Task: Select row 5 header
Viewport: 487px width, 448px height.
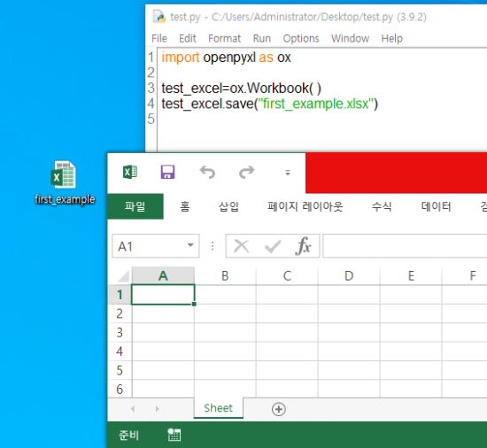Action: [x=120, y=370]
